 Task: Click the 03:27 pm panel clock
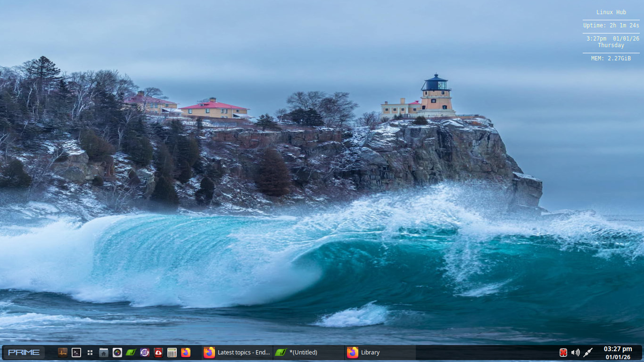[618, 352]
